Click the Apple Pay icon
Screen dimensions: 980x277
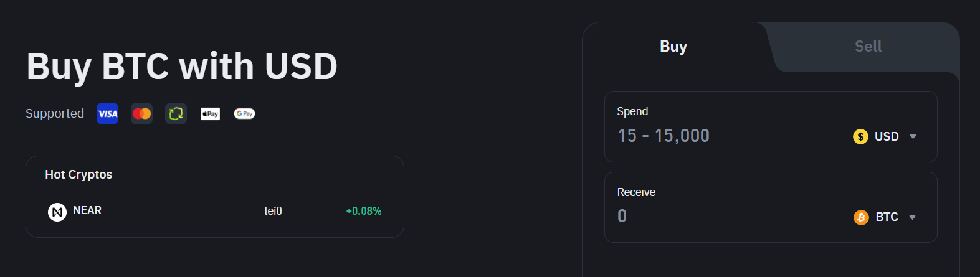210,114
